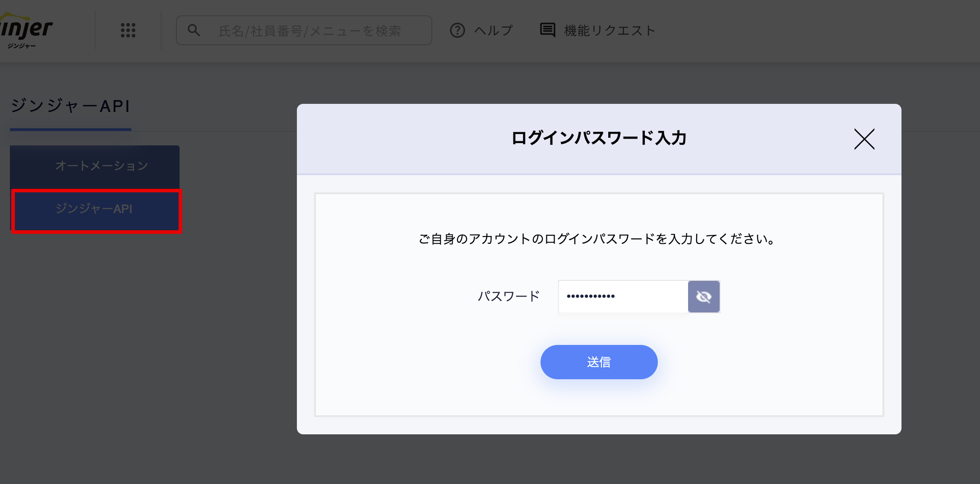Image resolution: width=980 pixels, height=484 pixels.
Task: Click the パスワード field label
Action: point(508,297)
